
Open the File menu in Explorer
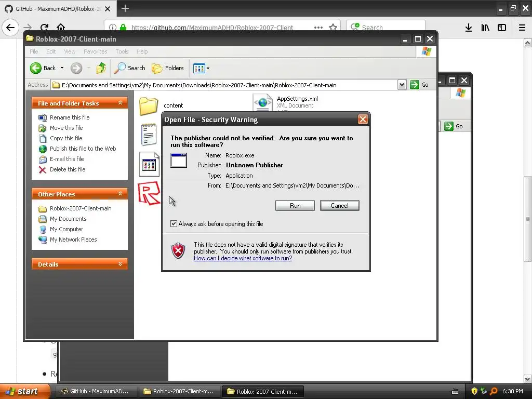pyautogui.click(x=34, y=51)
